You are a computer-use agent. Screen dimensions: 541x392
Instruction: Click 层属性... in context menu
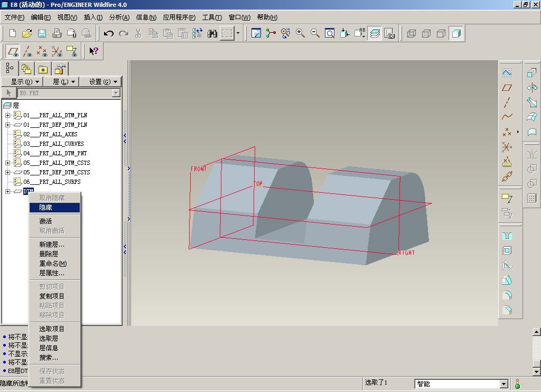(52, 273)
